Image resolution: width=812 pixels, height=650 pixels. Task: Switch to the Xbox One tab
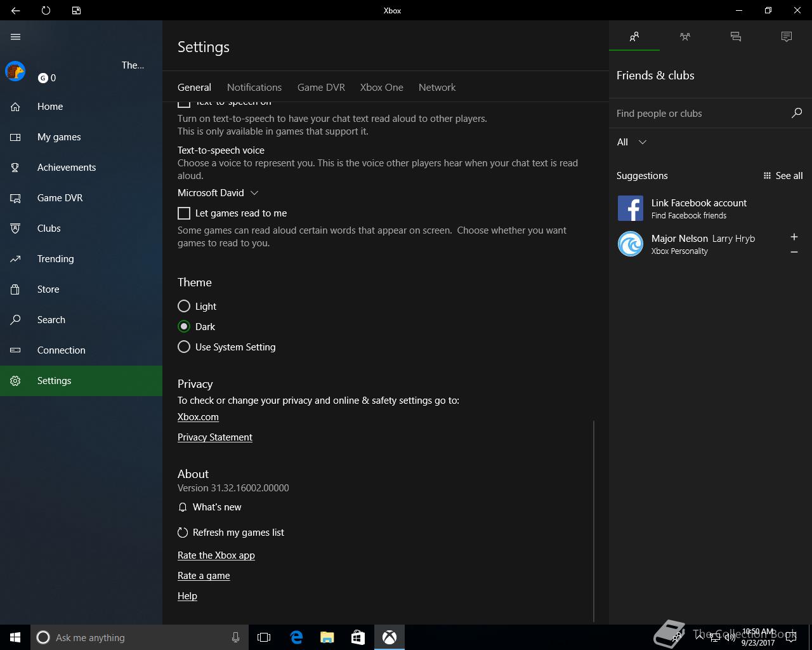382,88
